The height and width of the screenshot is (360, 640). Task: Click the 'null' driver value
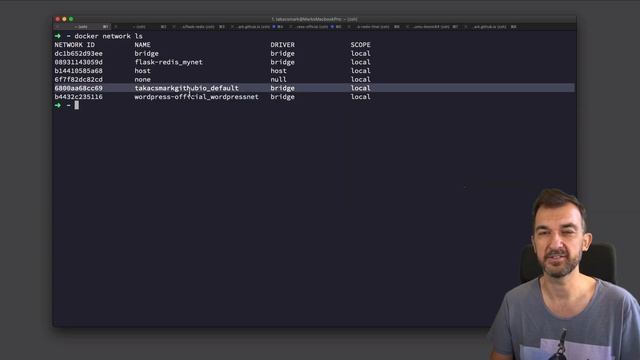[278, 79]
